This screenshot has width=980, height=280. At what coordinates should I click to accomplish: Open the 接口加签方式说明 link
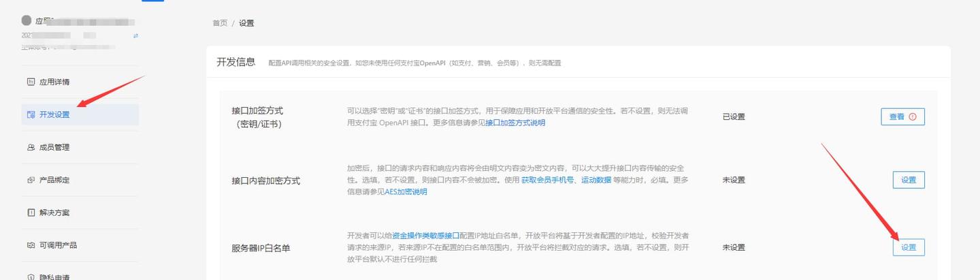[x=515, y=123]
